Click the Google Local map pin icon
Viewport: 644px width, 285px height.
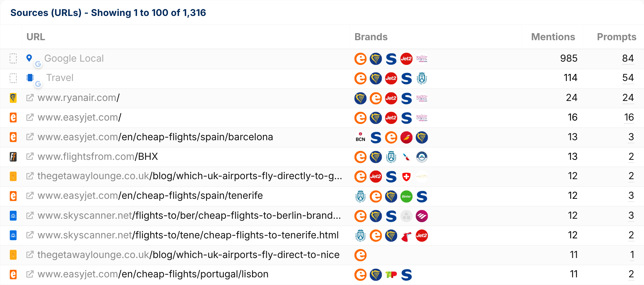(29, 58)
